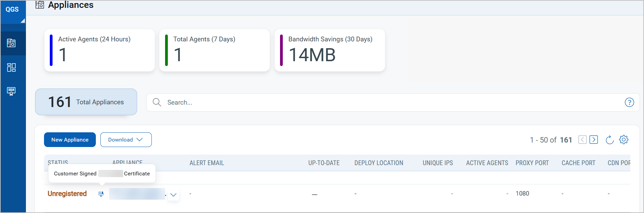
Task: Click the Unregistered status link
Action: pos(67,194)
